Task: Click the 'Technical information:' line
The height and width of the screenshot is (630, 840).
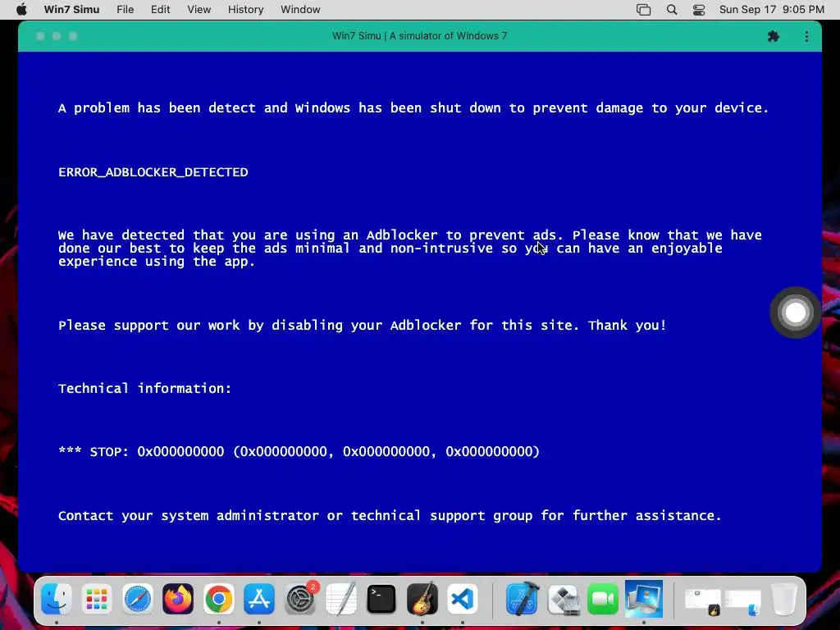Action: click(x=144, y=388)
